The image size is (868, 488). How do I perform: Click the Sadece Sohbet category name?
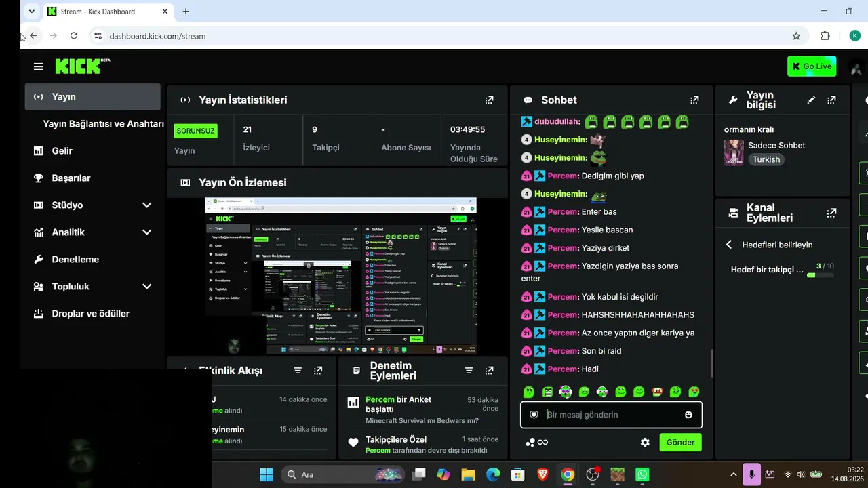(776, 146)
